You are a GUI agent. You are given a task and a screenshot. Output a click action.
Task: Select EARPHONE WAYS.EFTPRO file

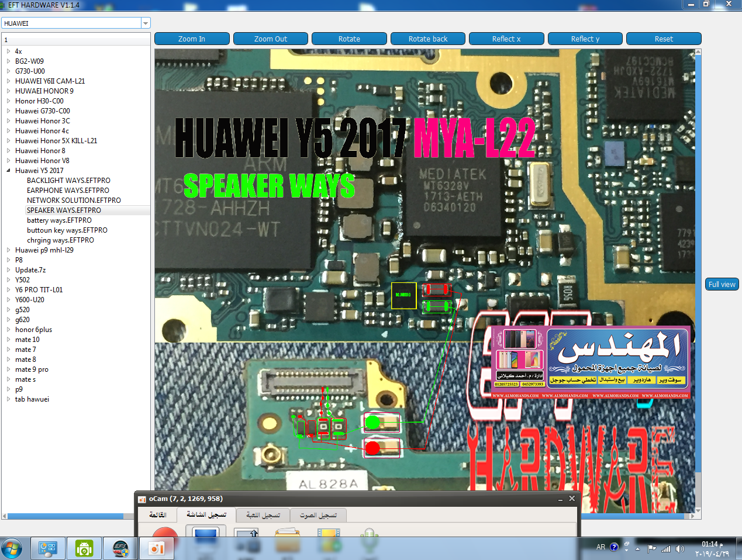(x=68, y=191)
